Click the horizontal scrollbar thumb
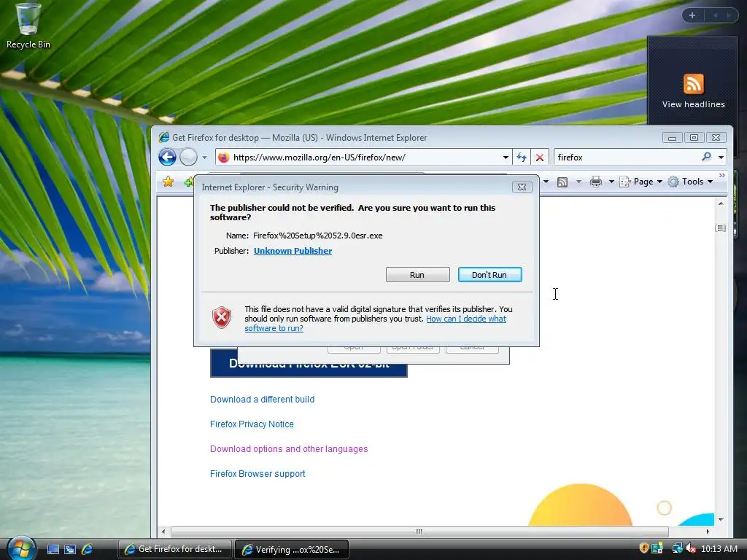 419,532
